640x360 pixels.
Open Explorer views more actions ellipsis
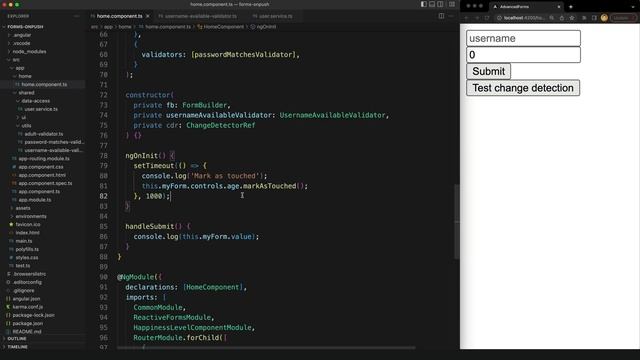click(77, 16)
